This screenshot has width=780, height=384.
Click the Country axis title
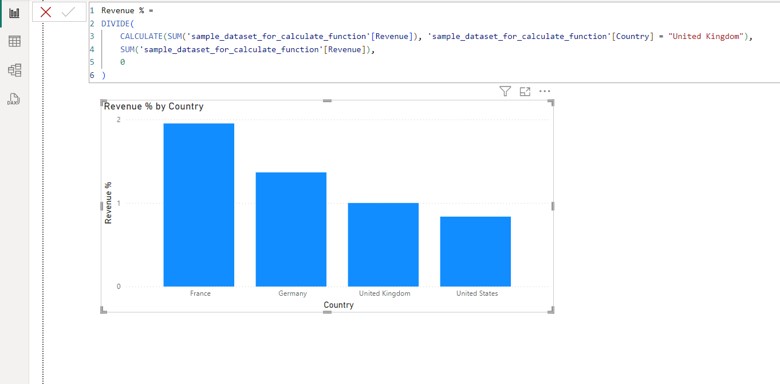[339, 304]
